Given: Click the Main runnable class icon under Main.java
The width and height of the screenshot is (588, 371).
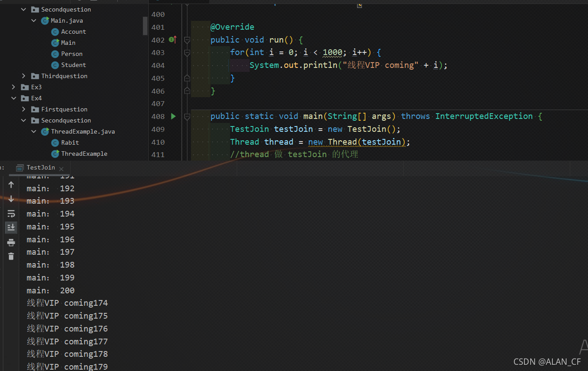Looking at the screenshot, I should pyautogui.click(x=55, y=43).
